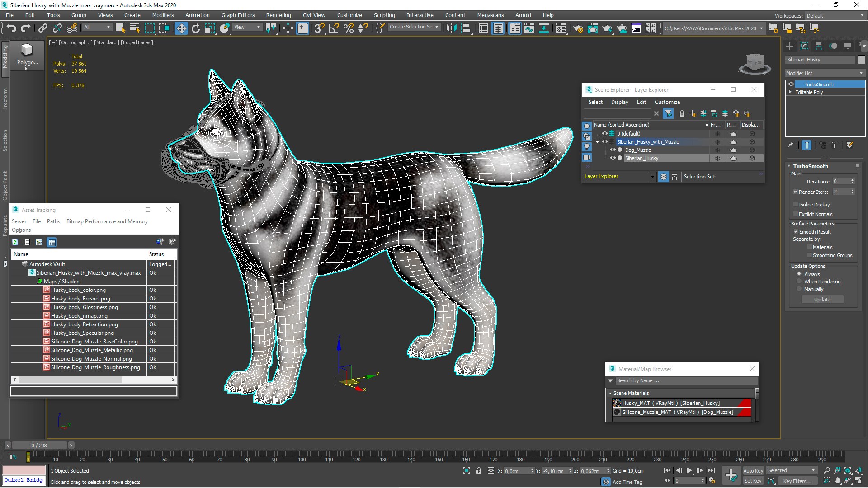Open the Zoom viewport navigation tool

point(826,470)
